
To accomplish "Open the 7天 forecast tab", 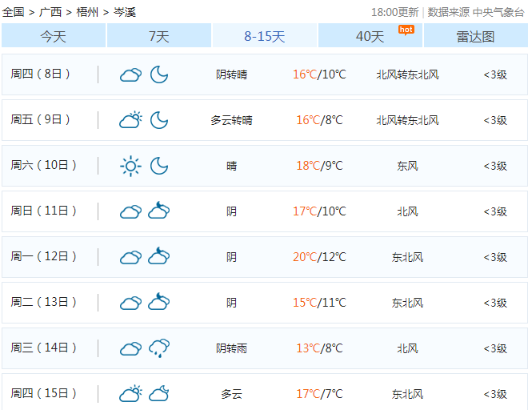I will 159,36.
